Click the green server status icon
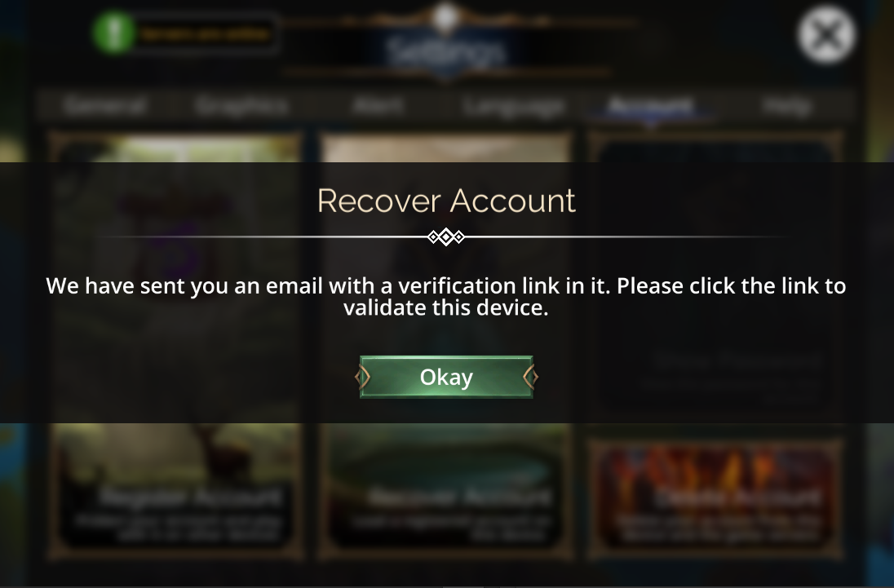This screenshot has width=894, height=588. tap(113, 33)
